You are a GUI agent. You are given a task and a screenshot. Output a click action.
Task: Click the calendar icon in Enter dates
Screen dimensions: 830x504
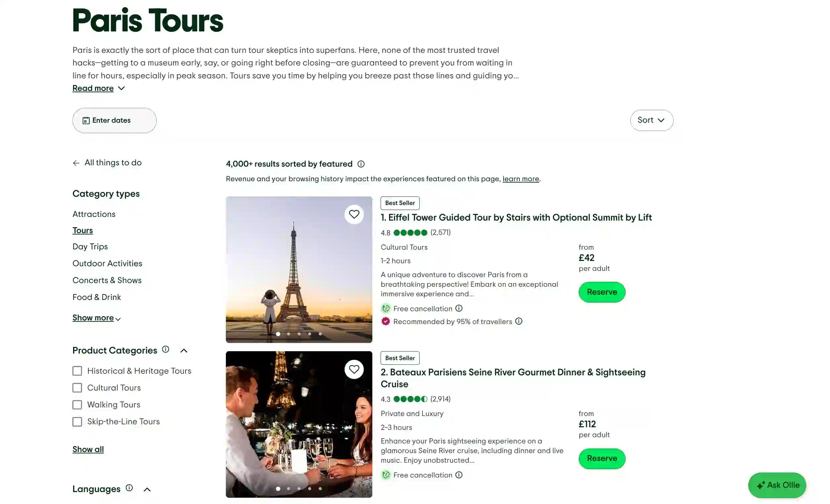tap(87, 120)
